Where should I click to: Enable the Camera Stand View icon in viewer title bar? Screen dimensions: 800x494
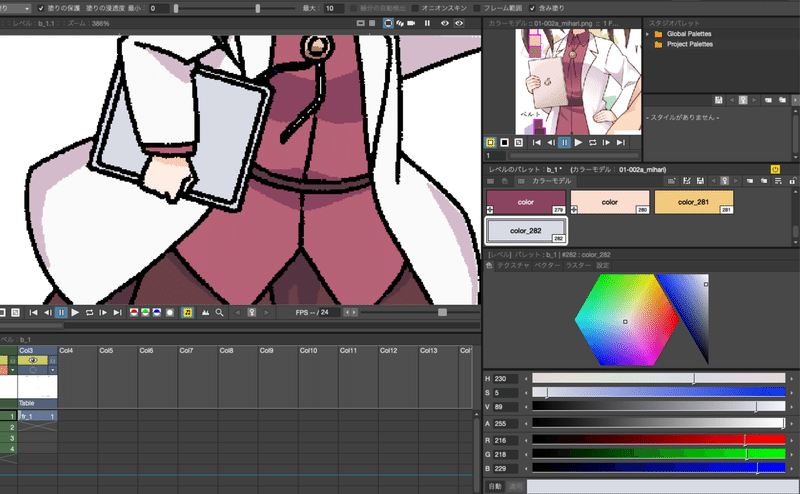point(388,23)
